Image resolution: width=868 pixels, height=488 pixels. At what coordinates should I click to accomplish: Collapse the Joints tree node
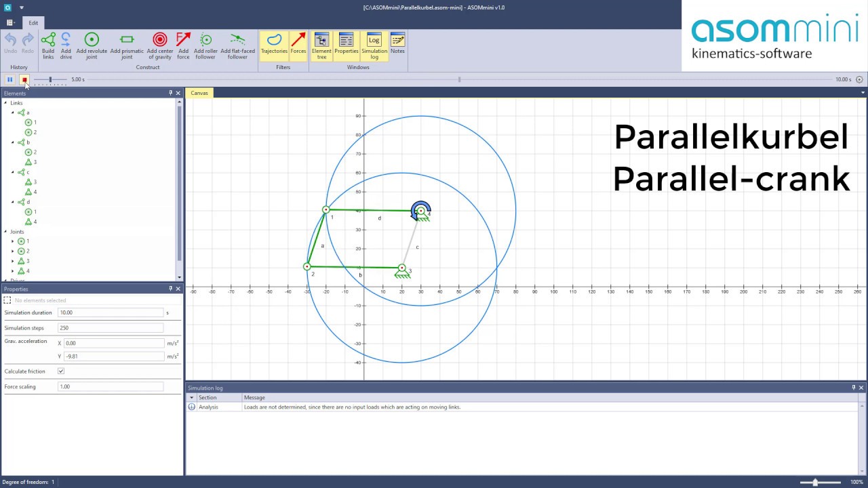point(5,232)
